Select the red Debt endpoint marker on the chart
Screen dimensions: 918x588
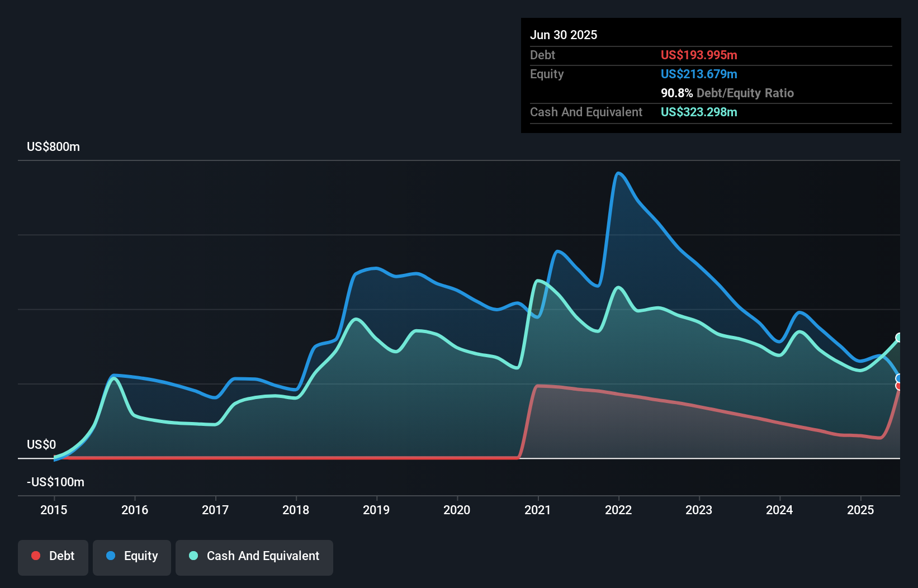click(898, 387)
